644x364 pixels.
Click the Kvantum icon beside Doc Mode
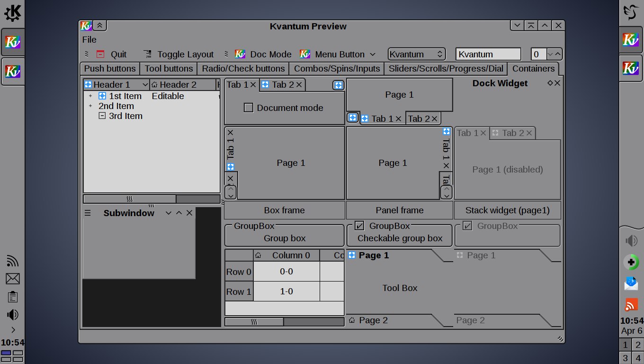tap(240, 54)
